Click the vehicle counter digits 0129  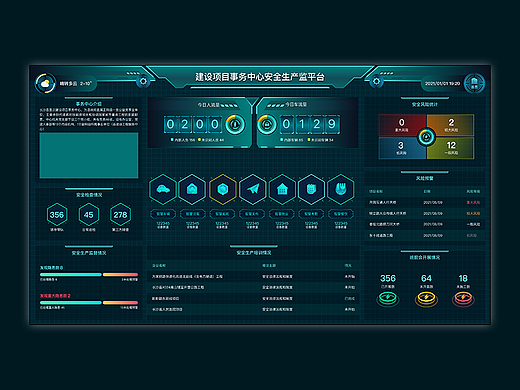(x=310, y=124)
